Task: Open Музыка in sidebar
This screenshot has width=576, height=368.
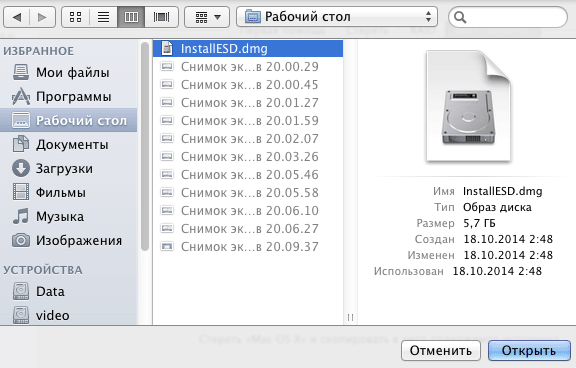Action: tap(69, 216)
